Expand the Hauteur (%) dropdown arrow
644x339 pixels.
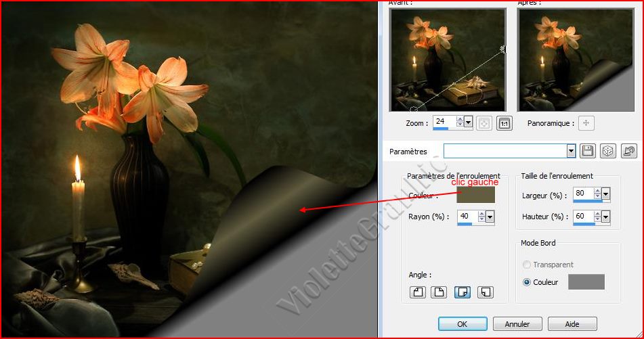(605, 217)
